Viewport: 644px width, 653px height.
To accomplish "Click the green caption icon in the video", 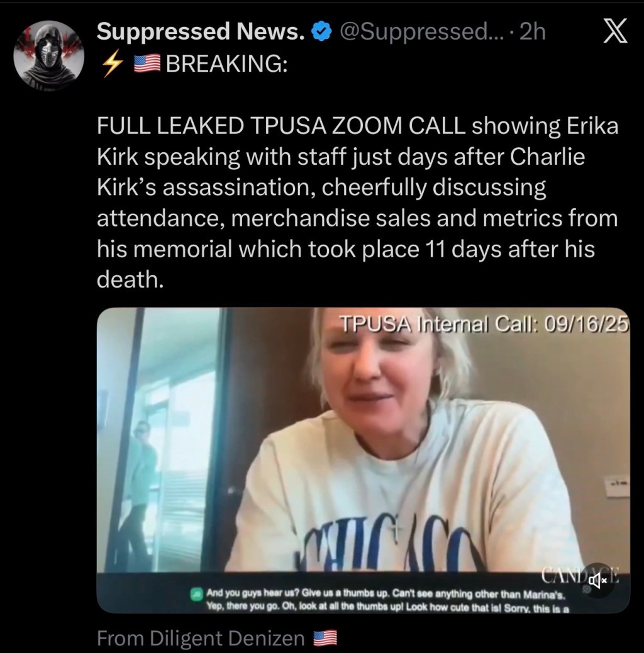I will [196, 594].
